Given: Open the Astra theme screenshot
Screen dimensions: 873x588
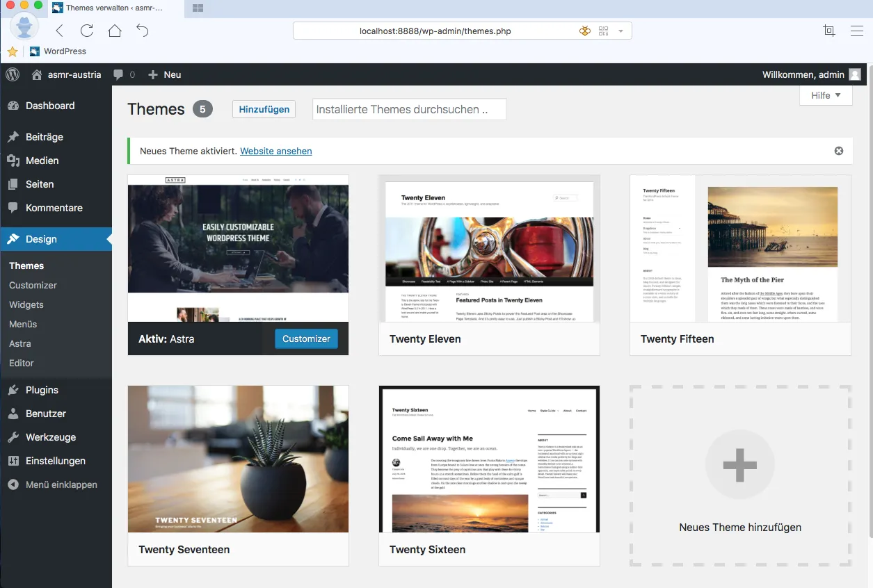Looking at the screenshot, I should pos(238,248).
